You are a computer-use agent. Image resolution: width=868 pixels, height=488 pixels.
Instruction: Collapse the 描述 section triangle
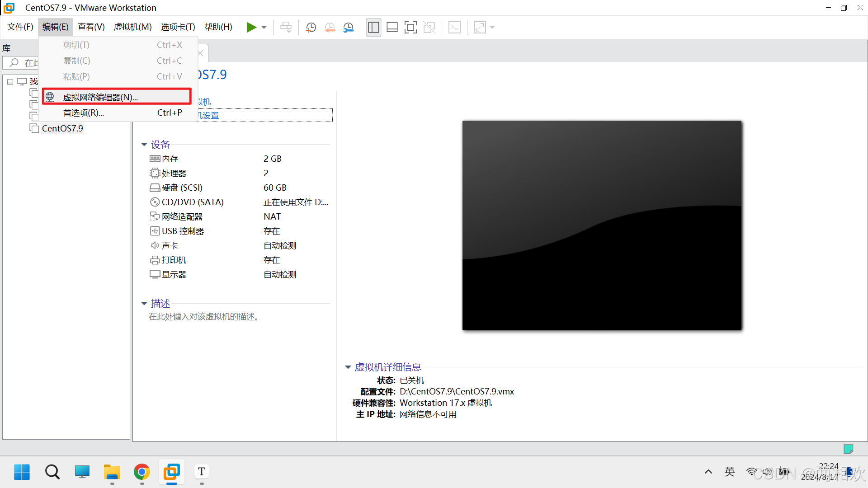coord(144,303)
